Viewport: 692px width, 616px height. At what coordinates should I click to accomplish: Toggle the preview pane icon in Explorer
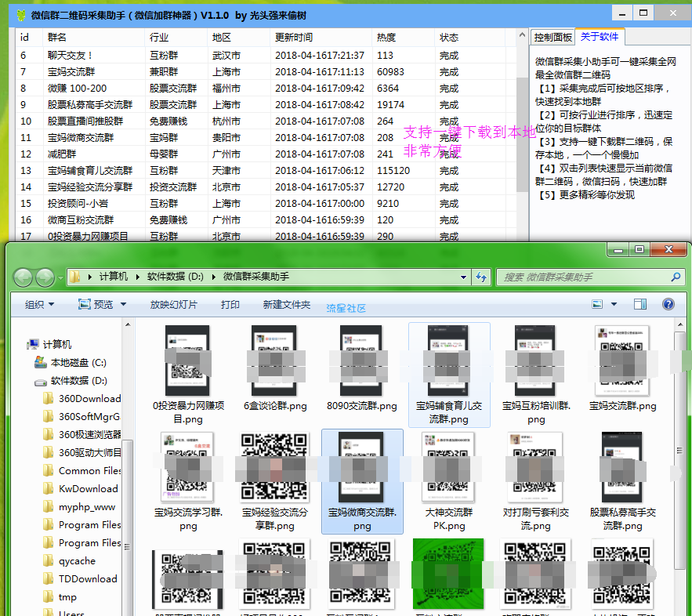(x=640, y=304)
